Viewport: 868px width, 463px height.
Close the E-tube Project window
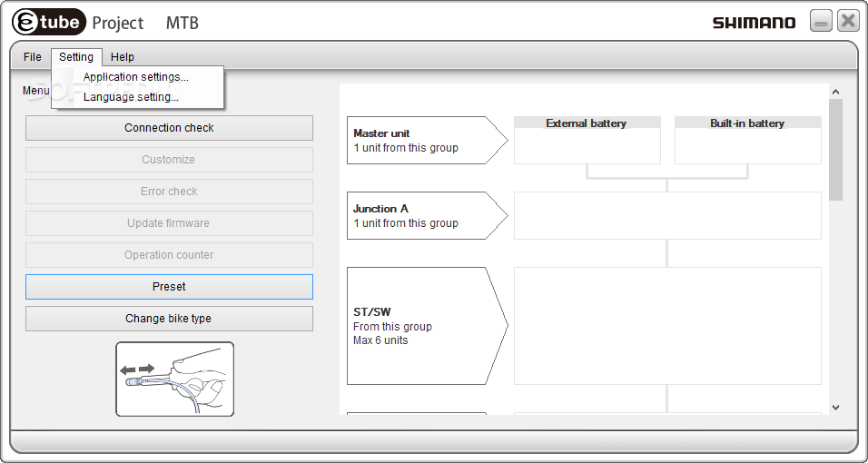point(848,21)
